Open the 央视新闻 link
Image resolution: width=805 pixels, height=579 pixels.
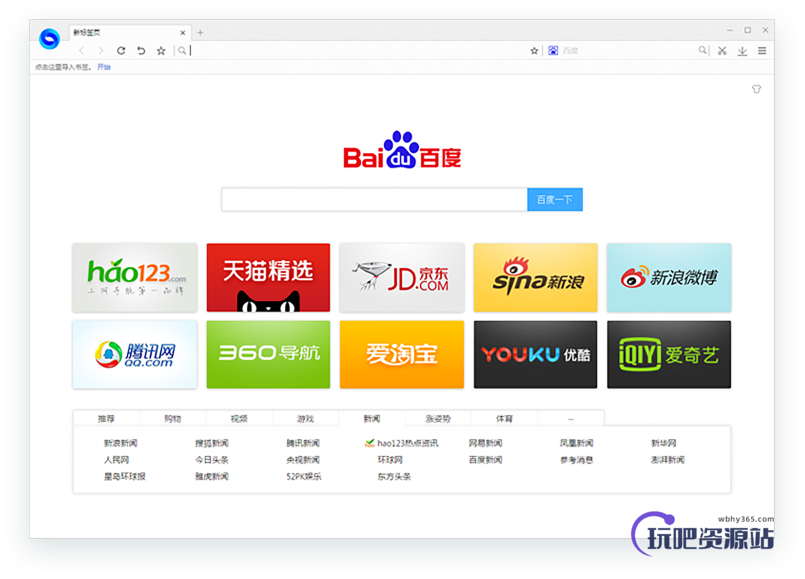[x=303, y=460]
